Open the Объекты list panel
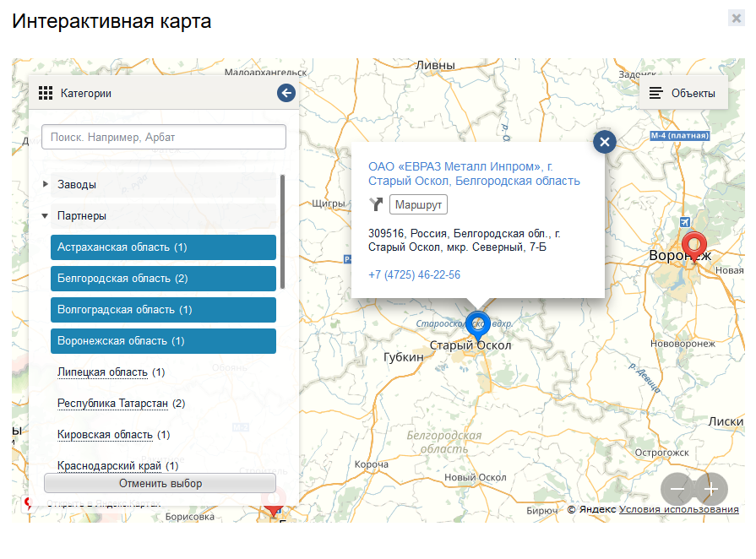The image size is (756, 559). [x=683, y=93]
